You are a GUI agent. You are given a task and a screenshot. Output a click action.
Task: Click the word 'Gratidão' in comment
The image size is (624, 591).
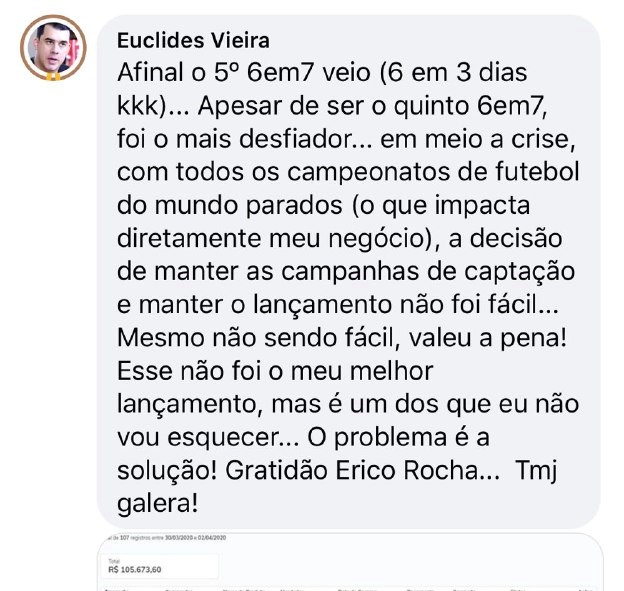(x=277, y=470)
